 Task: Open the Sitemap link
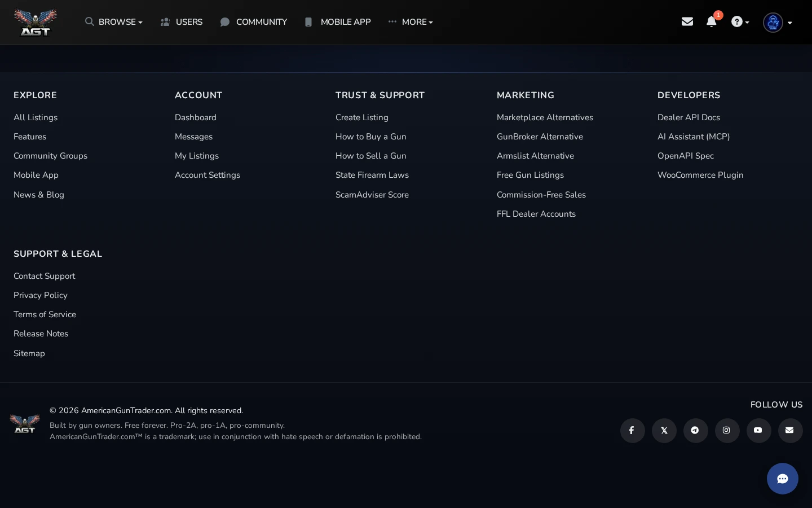tap(29, 353)
